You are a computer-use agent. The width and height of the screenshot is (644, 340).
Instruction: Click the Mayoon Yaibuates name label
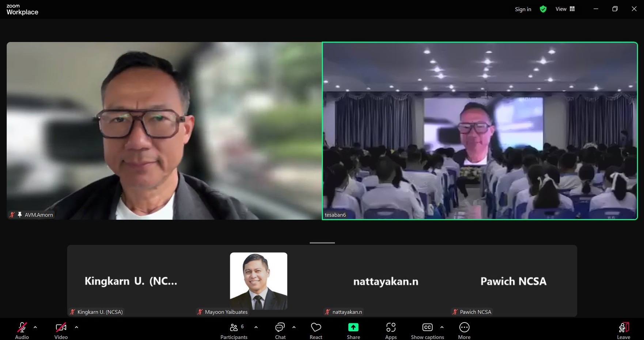coord(226,312)
